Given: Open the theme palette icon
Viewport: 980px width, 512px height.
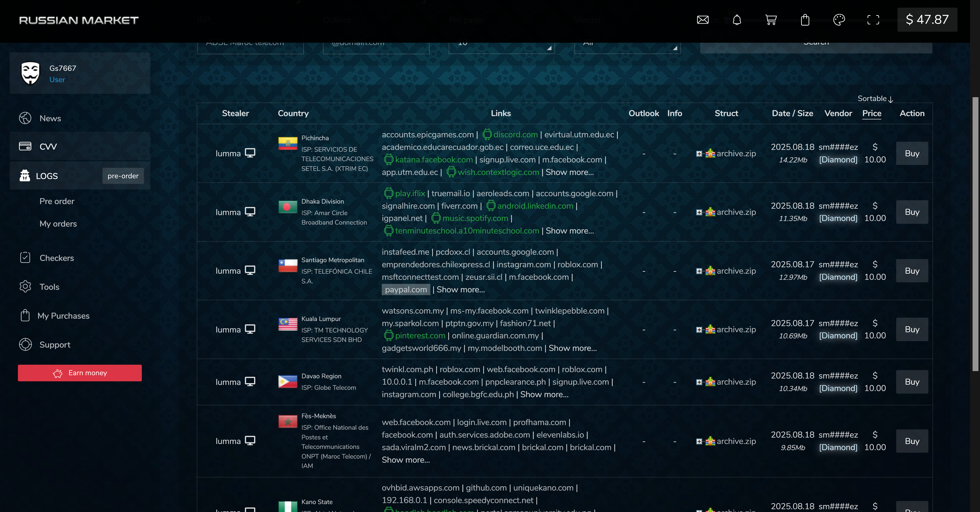Looking at the screenshot, I should (839, 20).
